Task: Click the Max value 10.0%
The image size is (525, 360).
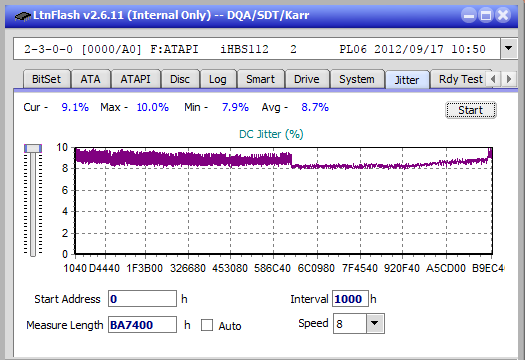Action: [153, 107]
